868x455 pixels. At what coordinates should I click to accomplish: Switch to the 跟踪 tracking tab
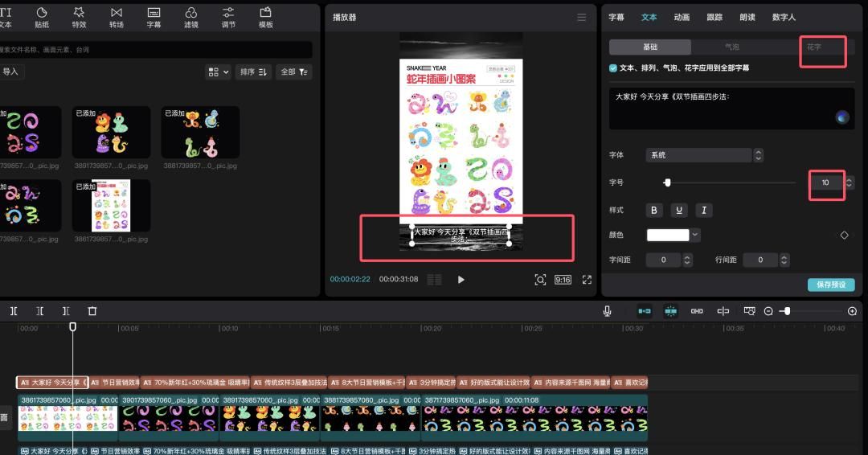[x=714, y=17]
